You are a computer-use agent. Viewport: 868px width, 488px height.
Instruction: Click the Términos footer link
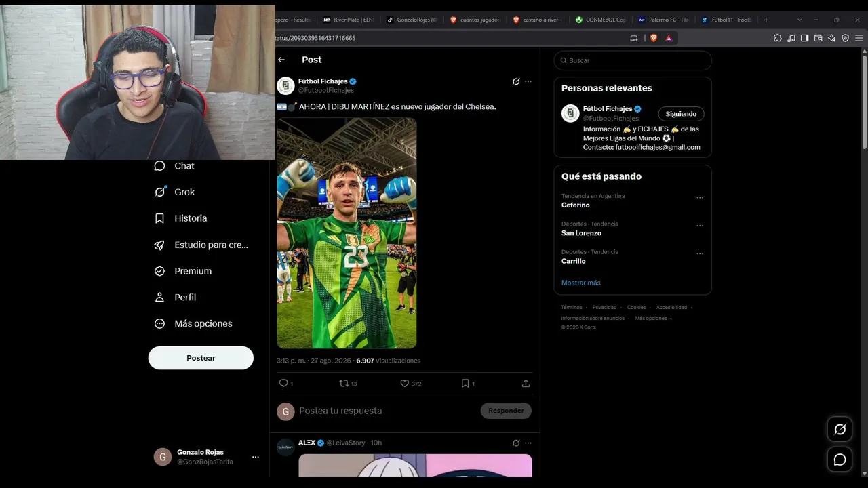tap(572, 308)
